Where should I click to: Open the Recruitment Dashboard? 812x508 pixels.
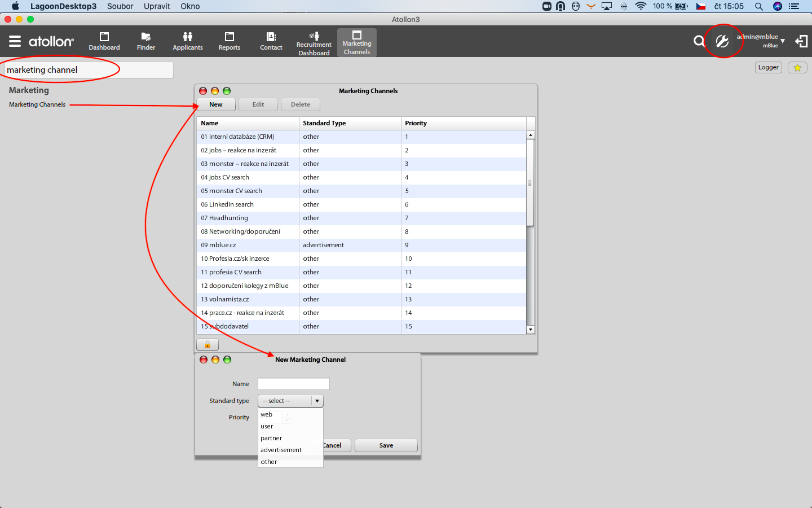pos(314,43)
